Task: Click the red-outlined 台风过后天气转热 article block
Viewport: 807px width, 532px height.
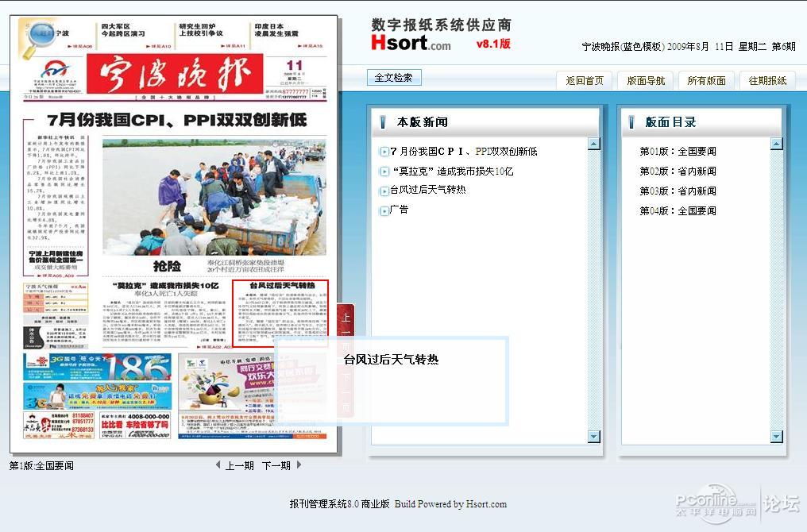Action: 280,314
